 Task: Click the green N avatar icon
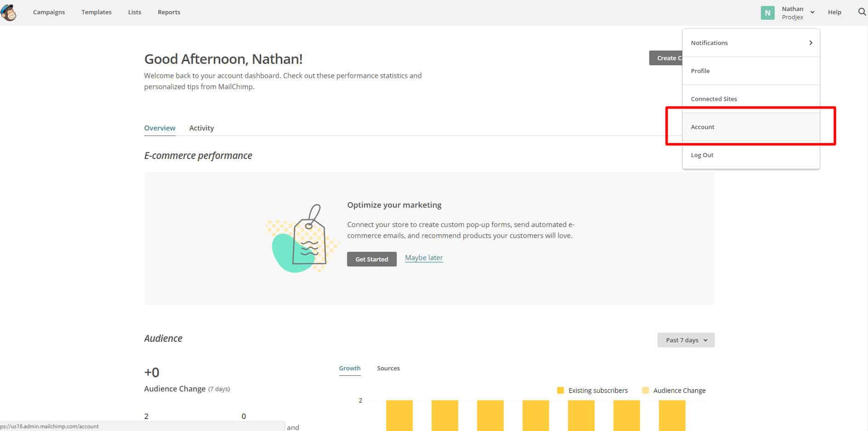(x=767, y=13)
